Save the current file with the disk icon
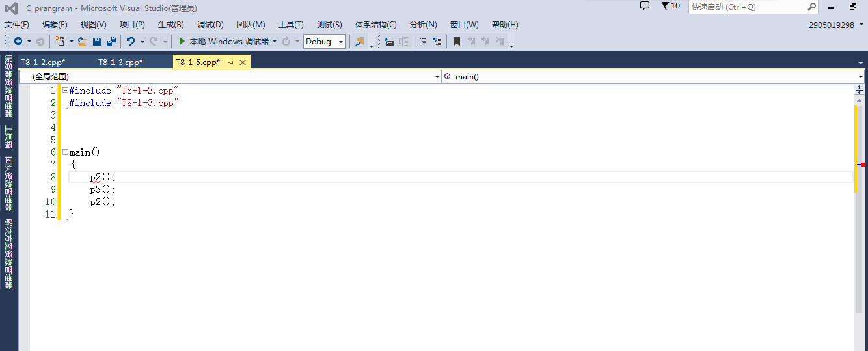Viewport: 868px width, 351px height. (97, 41)
